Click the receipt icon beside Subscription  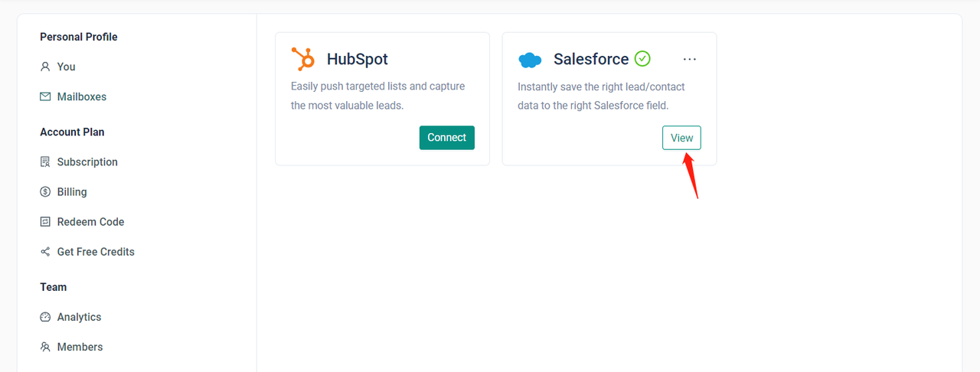click(45, 162)
